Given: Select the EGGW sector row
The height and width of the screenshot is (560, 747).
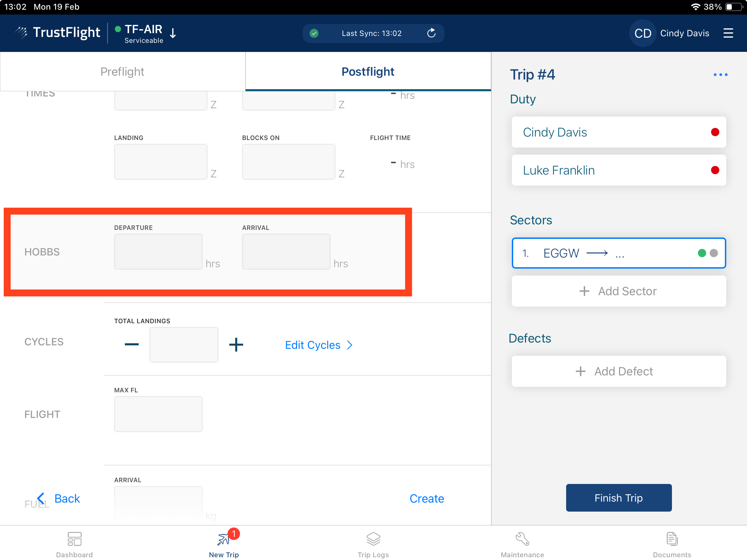Looking at the screenshot, I should (619, 253).
